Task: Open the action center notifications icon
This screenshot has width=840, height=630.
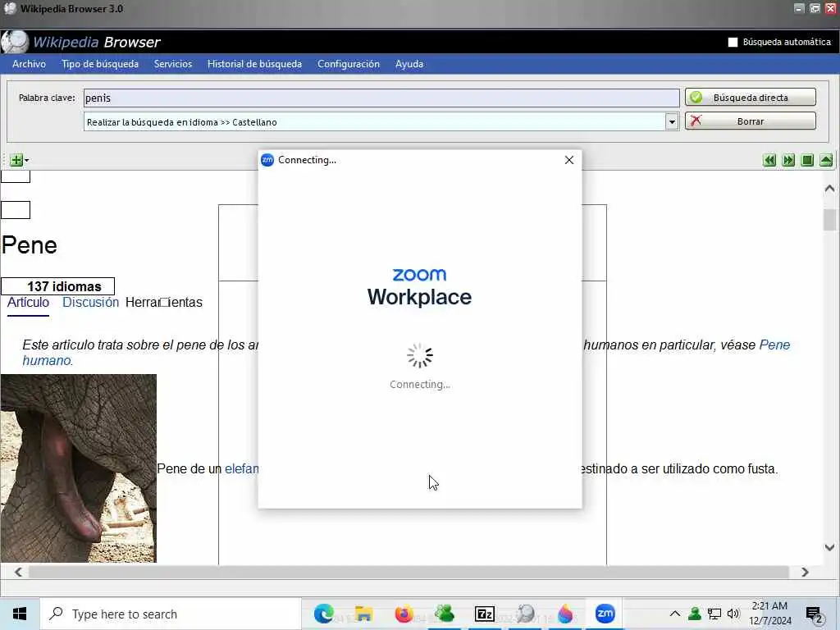Action: [815, 614]
